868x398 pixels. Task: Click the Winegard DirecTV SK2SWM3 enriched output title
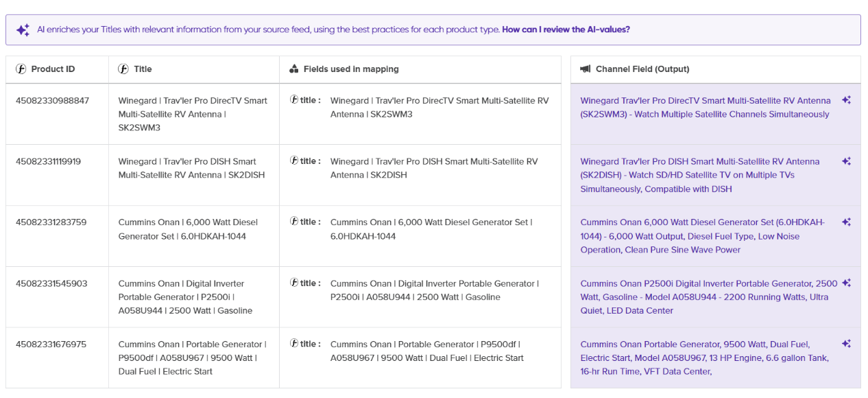pos(705,107)
